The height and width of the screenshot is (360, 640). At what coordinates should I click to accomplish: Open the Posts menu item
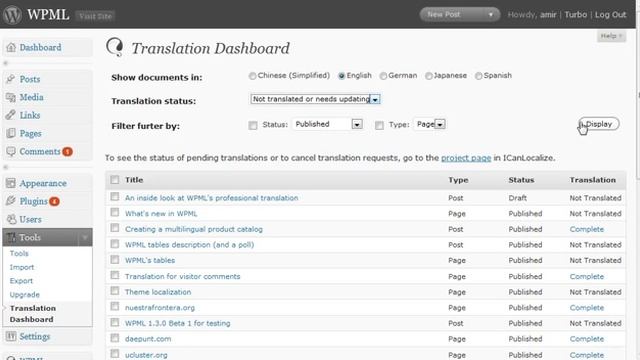(x=30, y=79)
